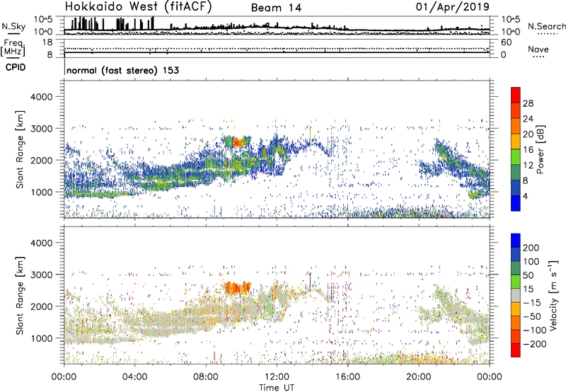Image resolution: width=566 pixels, height=392 pixels.
Task: Click the 'CPID' label
Action: click(16, 67)
